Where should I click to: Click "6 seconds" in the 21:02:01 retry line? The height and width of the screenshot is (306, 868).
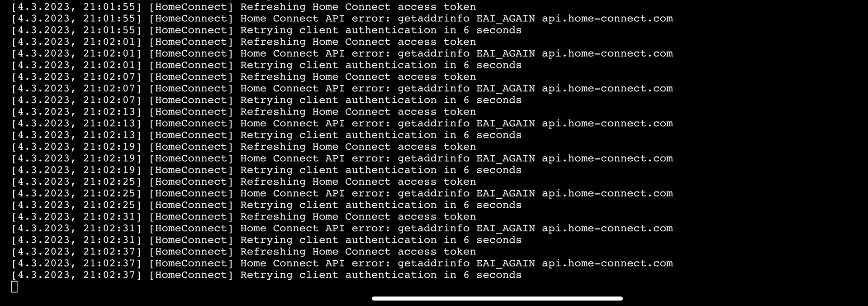point(493,65)
